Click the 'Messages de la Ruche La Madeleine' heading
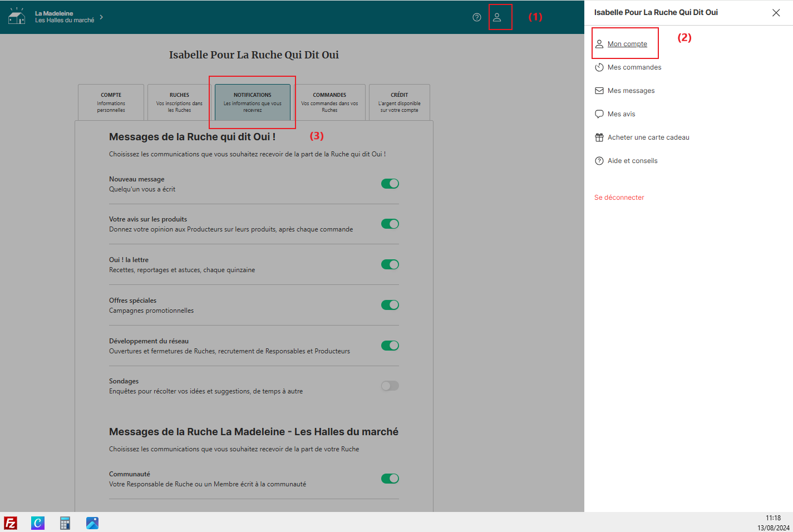Screen dimensions: 793x532 pos(254,432)
